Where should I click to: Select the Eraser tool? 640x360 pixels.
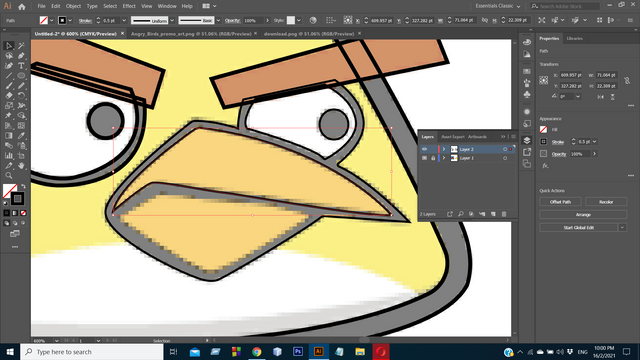tap(9, 96)
